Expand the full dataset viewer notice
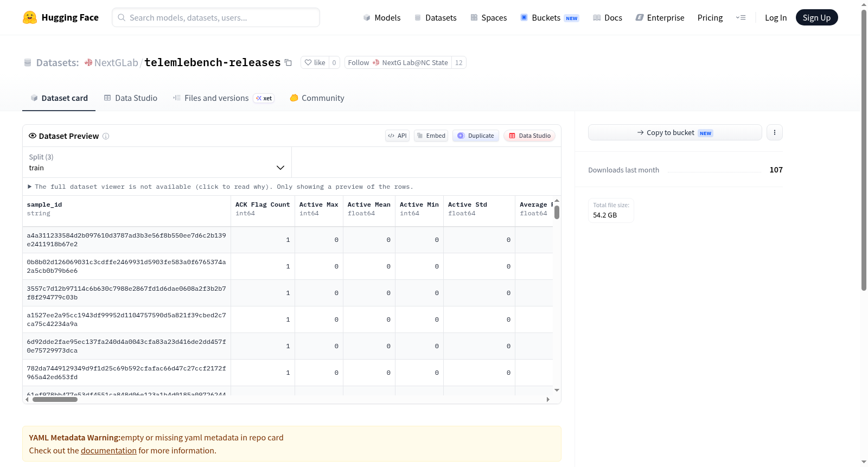Screen dimensions: 868x467 pos(220,187)
